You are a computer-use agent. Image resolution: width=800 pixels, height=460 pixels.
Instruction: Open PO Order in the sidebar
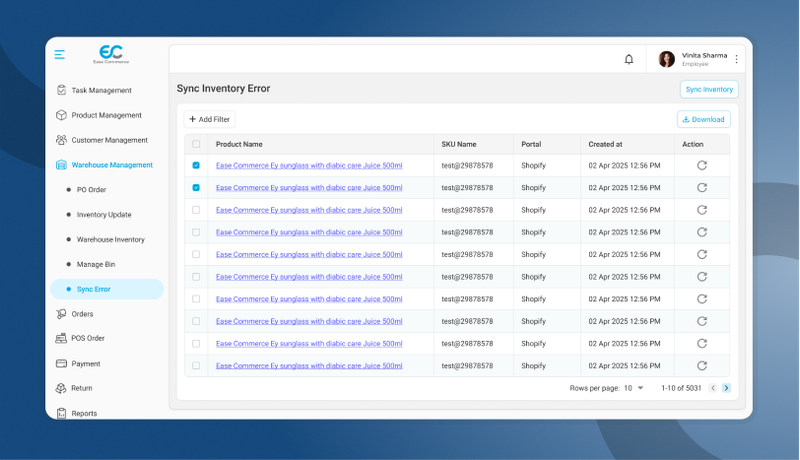91,190
